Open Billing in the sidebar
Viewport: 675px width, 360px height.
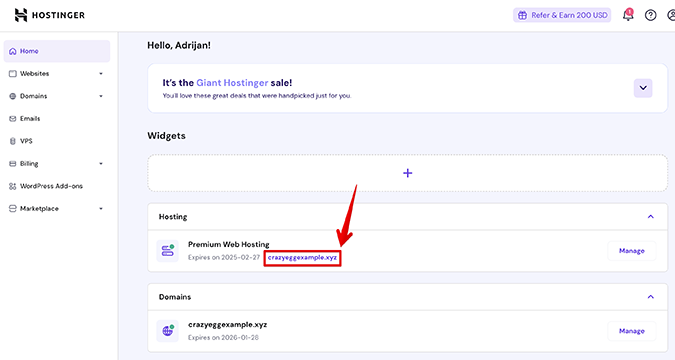click(57, 164)
